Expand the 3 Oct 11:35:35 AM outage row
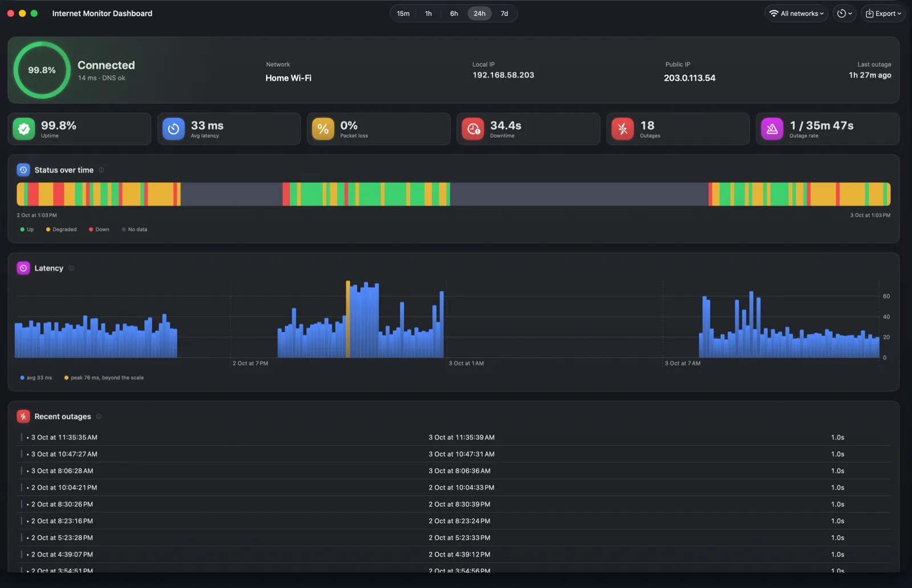The width and height of the screenshot is (912, 588). coord(28,438)
